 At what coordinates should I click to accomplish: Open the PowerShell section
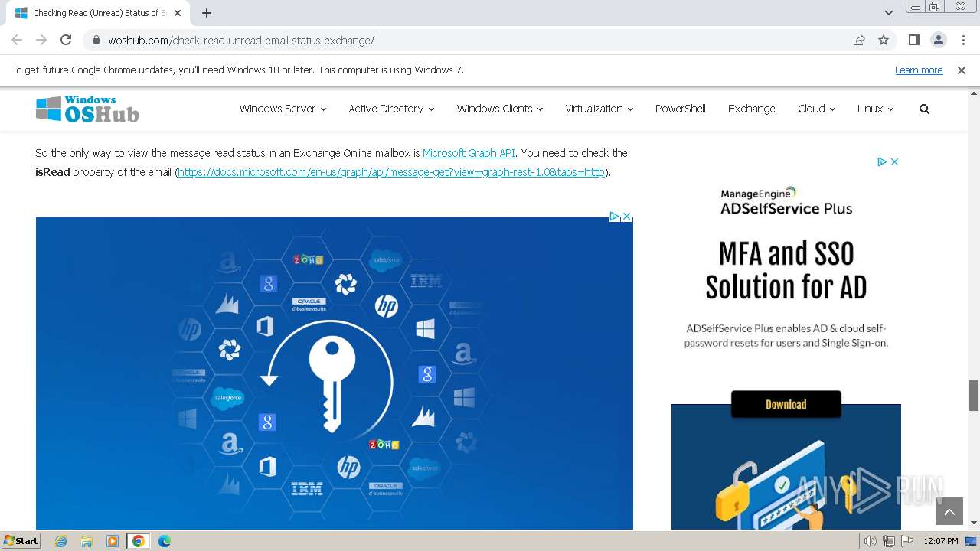[680, 109]
